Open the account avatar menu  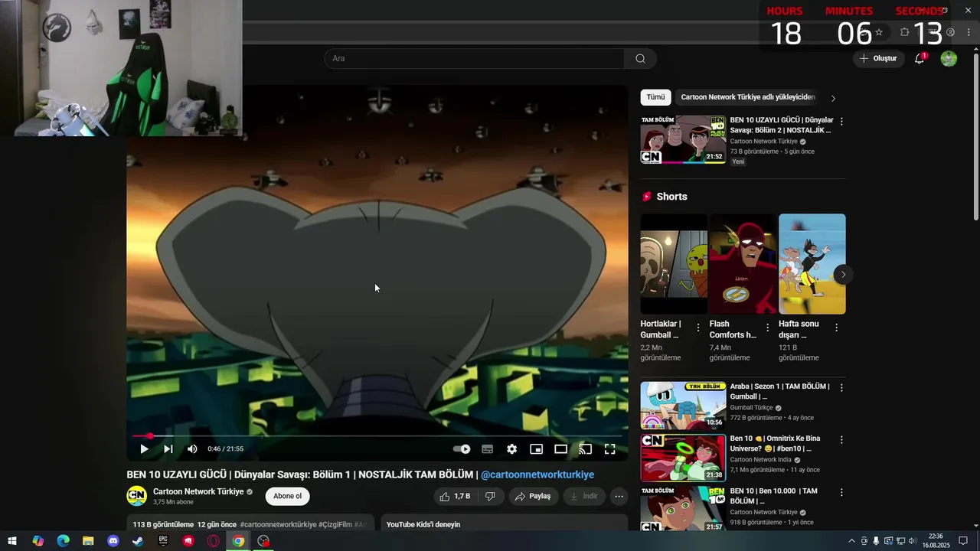[x=949, y=59]
